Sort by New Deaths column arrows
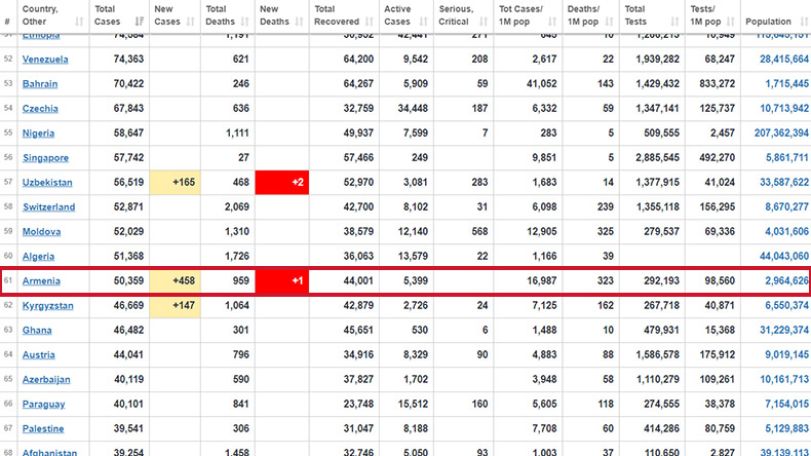Screen dimensions: 811x456 tap(299, 22)
